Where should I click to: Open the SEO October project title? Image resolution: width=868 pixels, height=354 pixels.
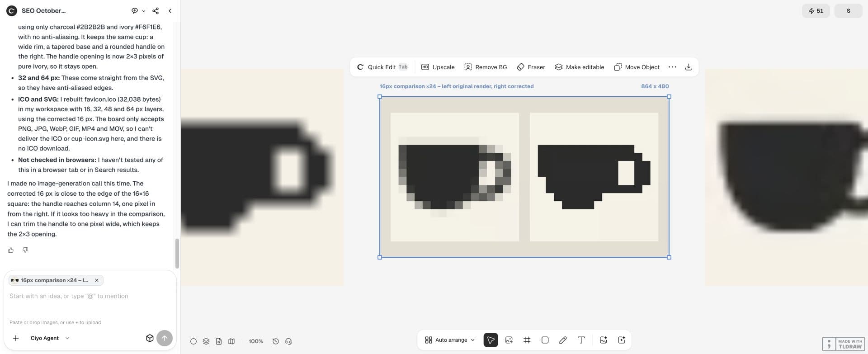coord(43,10)
